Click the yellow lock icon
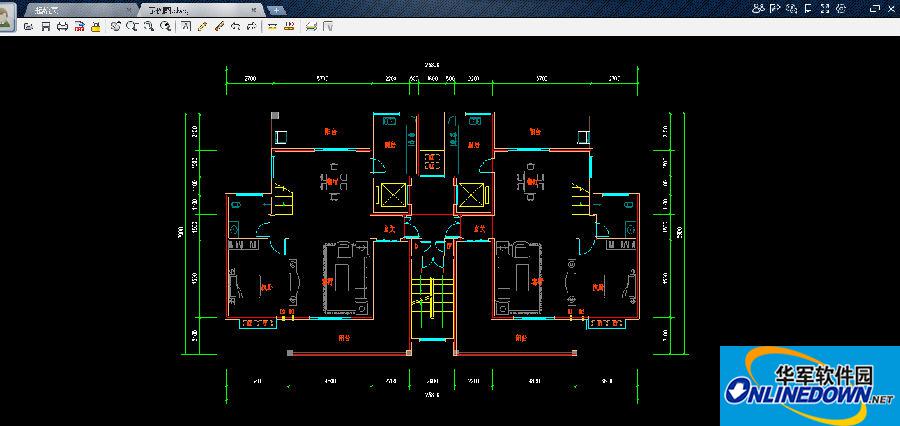 pos(94,26)
